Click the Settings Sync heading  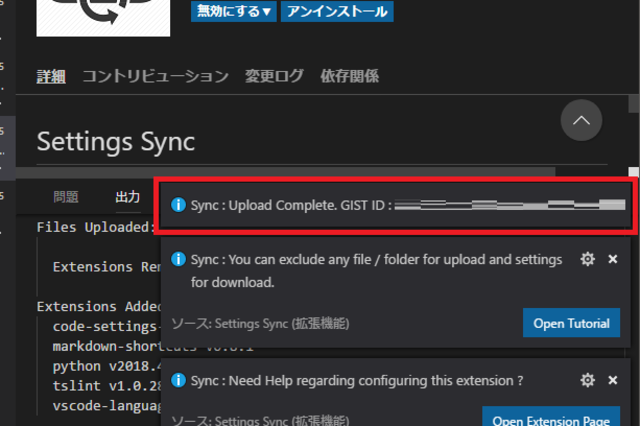(x=116, y=142)
